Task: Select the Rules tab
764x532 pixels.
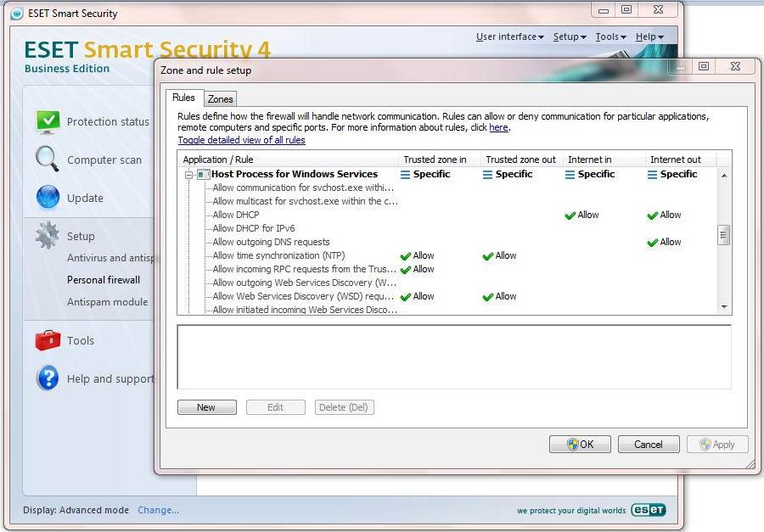Action: point(183,98)
